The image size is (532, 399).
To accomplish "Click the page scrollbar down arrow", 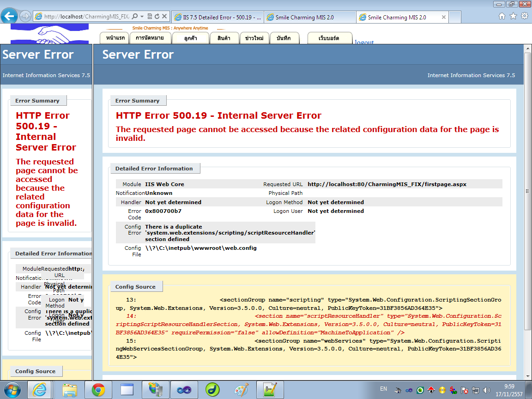I will click(x=527, y=376).
